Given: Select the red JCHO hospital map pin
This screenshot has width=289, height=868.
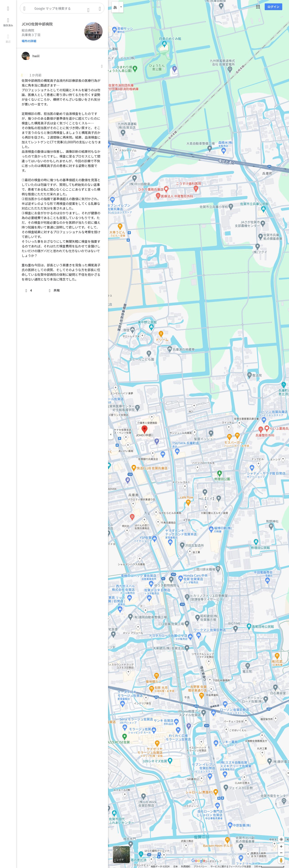Looking at the screenshot, I should pos(144,429).
